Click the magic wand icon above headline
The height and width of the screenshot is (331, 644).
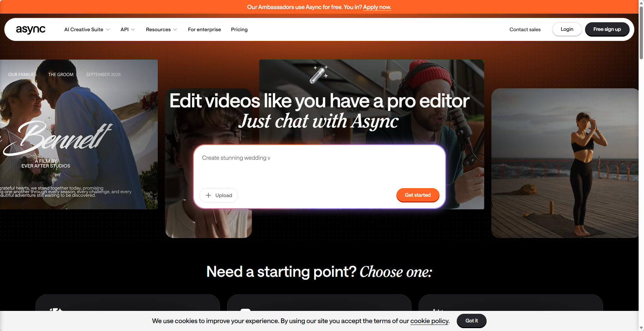click(319, 74)
